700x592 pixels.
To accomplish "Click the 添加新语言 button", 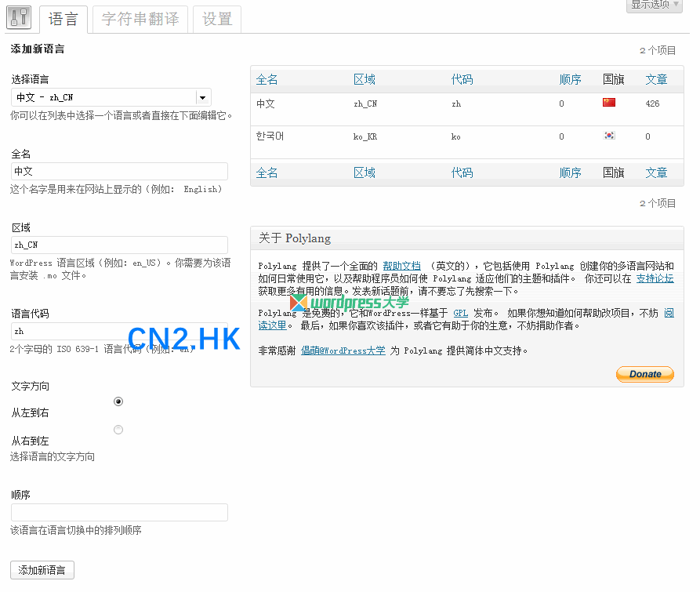I will point(42,570).
